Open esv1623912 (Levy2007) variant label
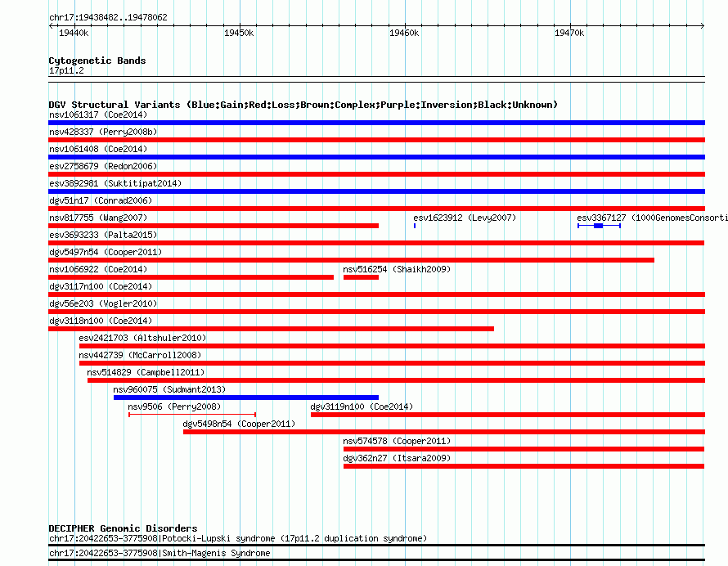Viewport: 728px width, 566px height. point(465,218)
